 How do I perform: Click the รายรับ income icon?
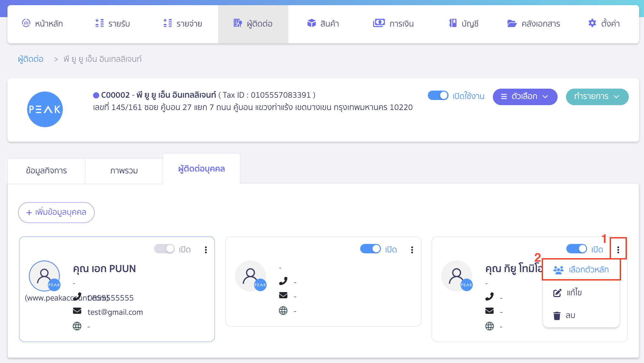(x=99, y=23)
